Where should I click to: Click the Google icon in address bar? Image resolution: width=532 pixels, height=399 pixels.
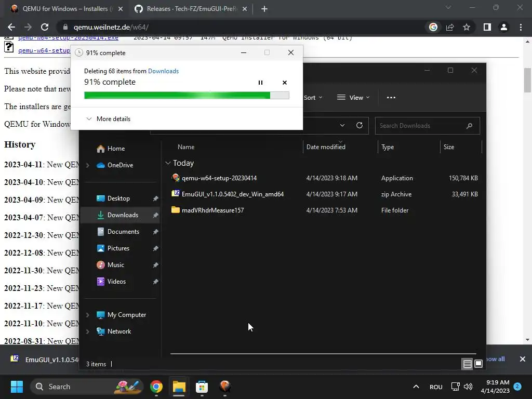pyautogui.click(x=433, y=27)
